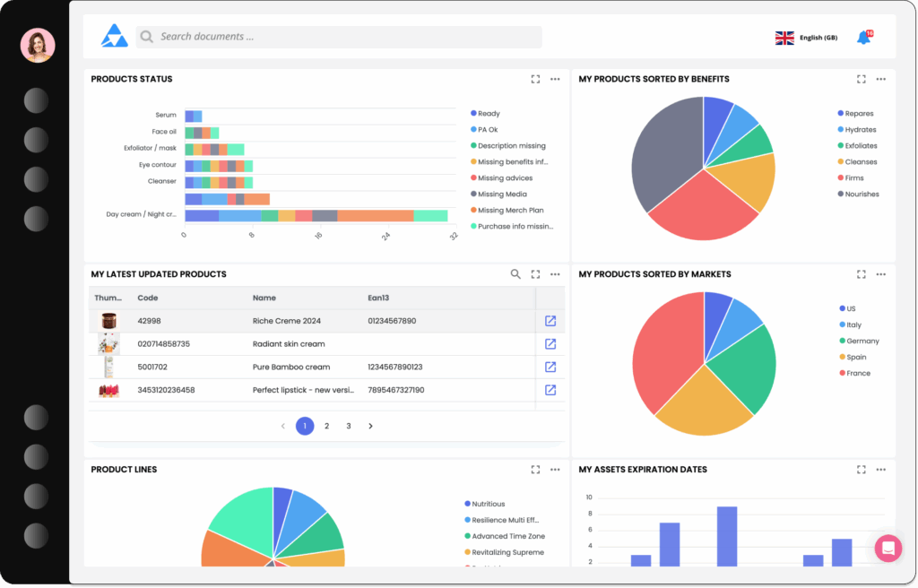The width and height of the screenshot is (918, 588).
Task: Open the chat support bubble
Action: point(888,548)
